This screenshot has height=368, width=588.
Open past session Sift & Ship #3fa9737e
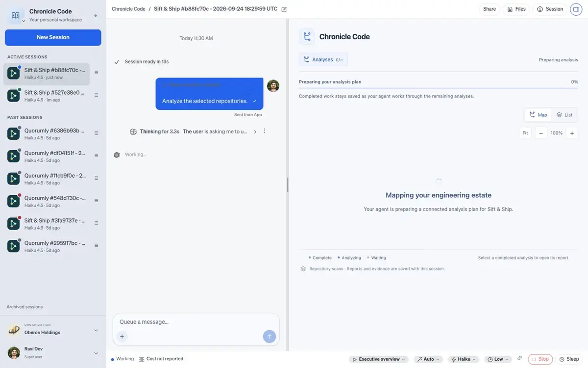click(47, 224)
